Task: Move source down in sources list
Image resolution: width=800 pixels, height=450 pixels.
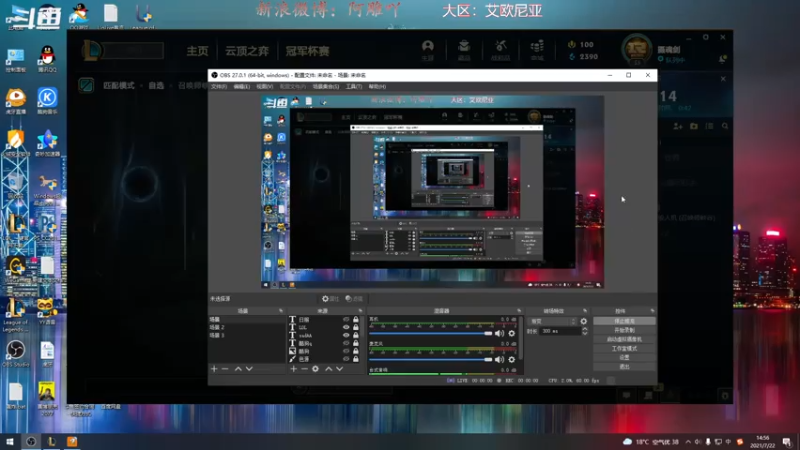Action: pos(339,369)
